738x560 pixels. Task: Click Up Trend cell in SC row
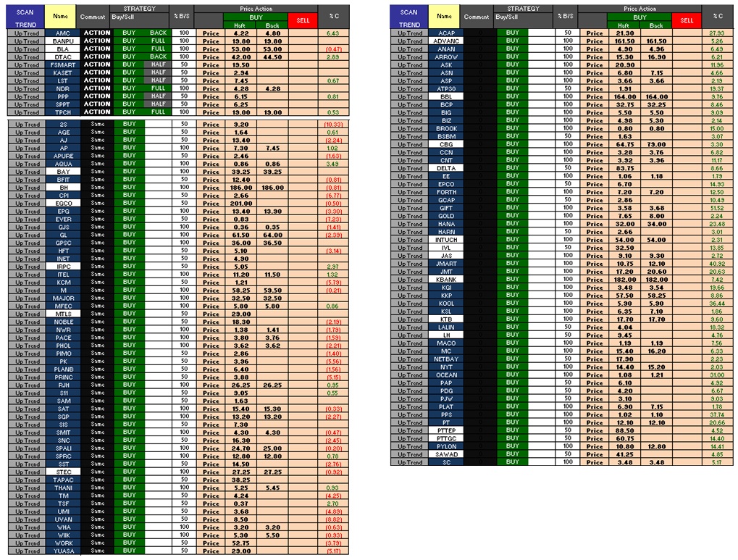pos(409,462)
